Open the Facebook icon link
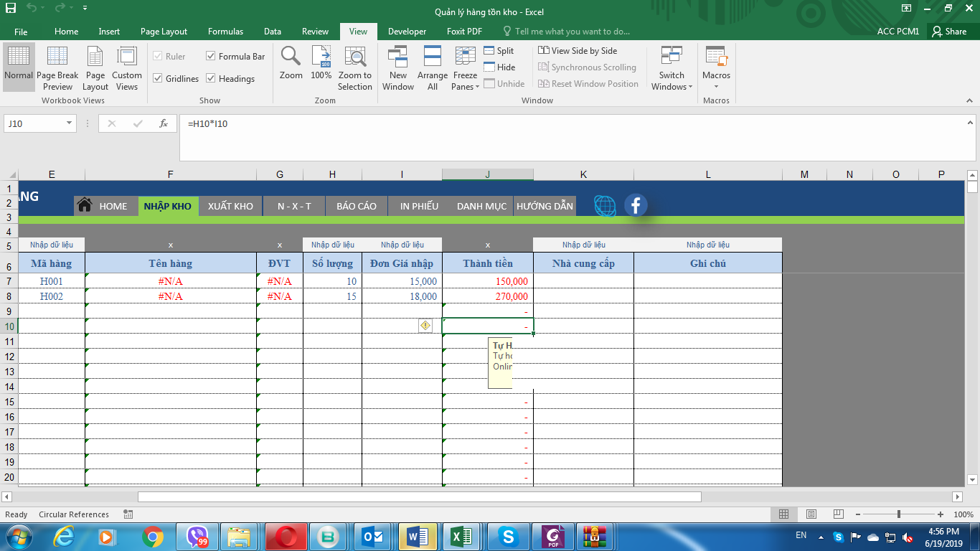Viewport: 980px width, 551px height. (x=636, y=205)
